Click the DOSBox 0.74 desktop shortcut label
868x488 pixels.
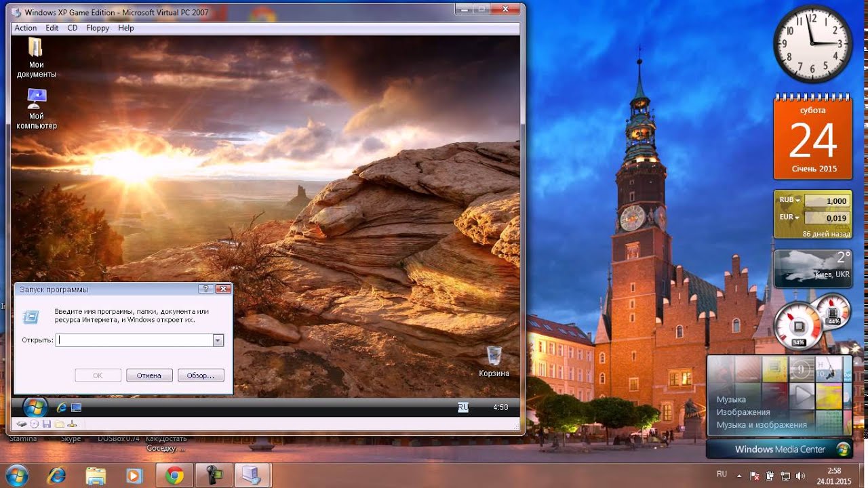119,439
